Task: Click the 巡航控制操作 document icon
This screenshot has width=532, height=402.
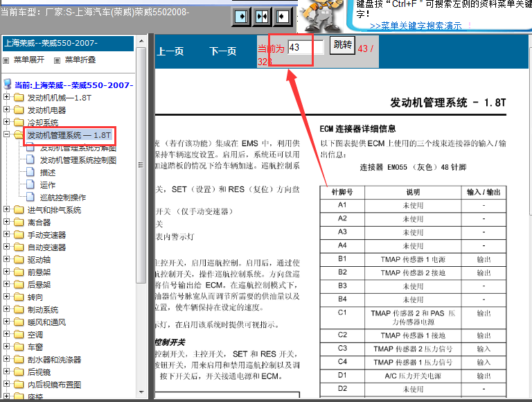Action: pyautogui.click(x=30, y=198)
